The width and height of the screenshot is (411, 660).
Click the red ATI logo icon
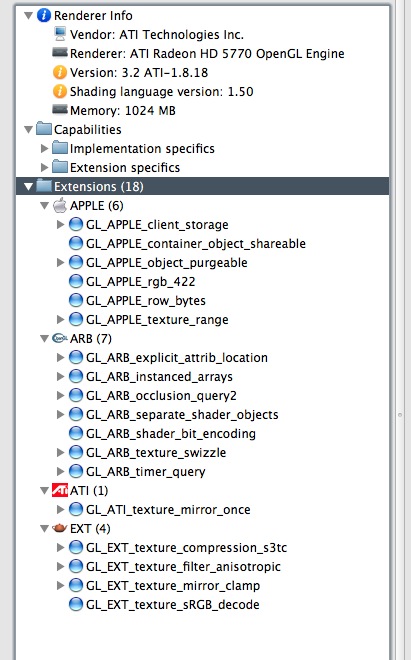(x=60, y=490)
